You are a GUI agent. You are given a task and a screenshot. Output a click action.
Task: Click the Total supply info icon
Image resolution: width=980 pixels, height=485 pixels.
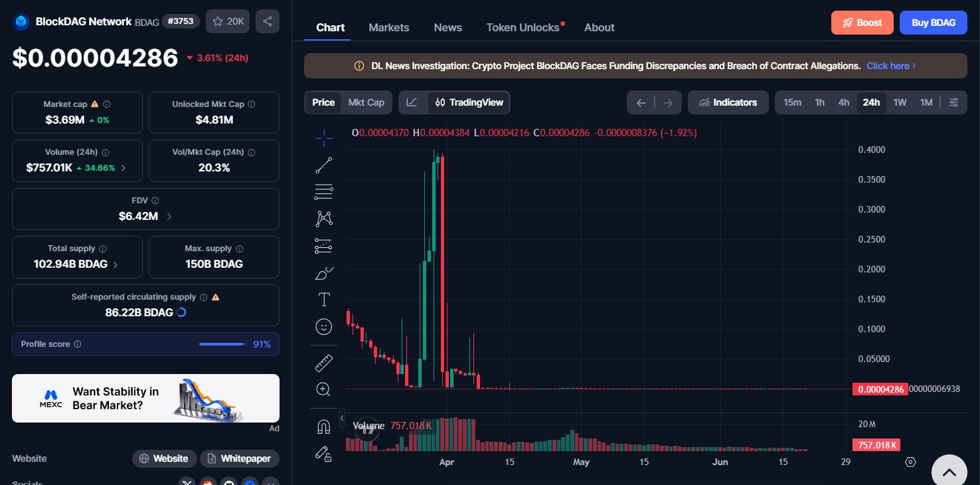tap(103, 248)
